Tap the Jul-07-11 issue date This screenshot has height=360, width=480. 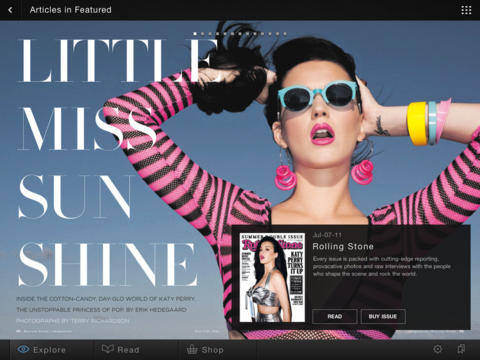327,235
